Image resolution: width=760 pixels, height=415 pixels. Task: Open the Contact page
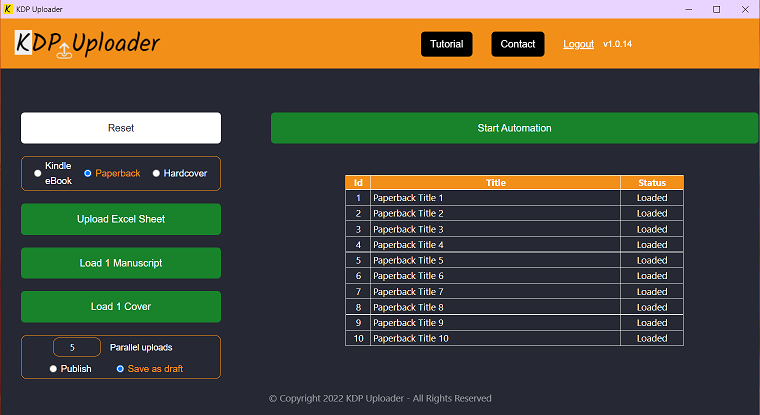518,44
